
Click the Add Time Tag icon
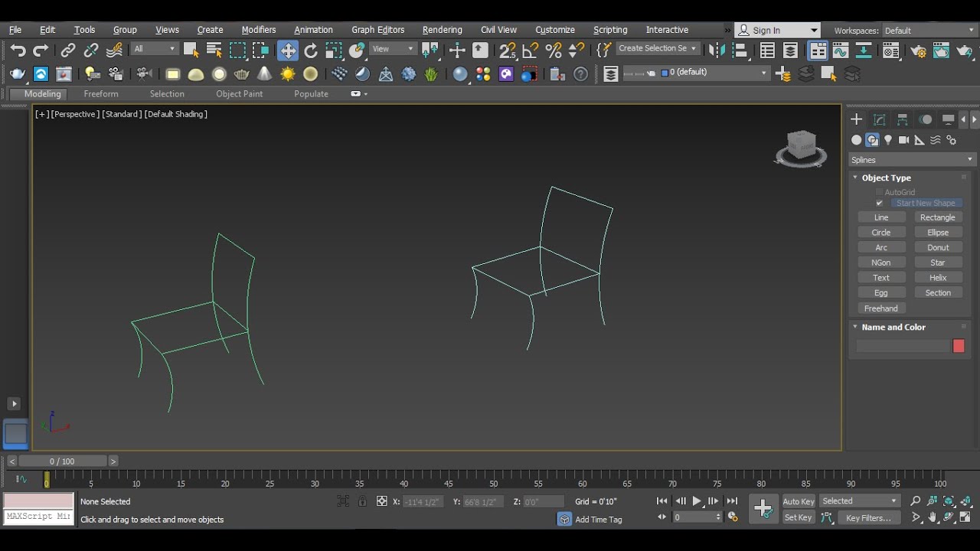564,519
